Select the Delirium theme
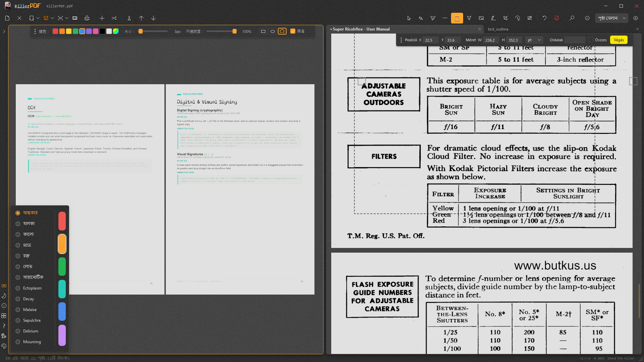 coord(27,331)
